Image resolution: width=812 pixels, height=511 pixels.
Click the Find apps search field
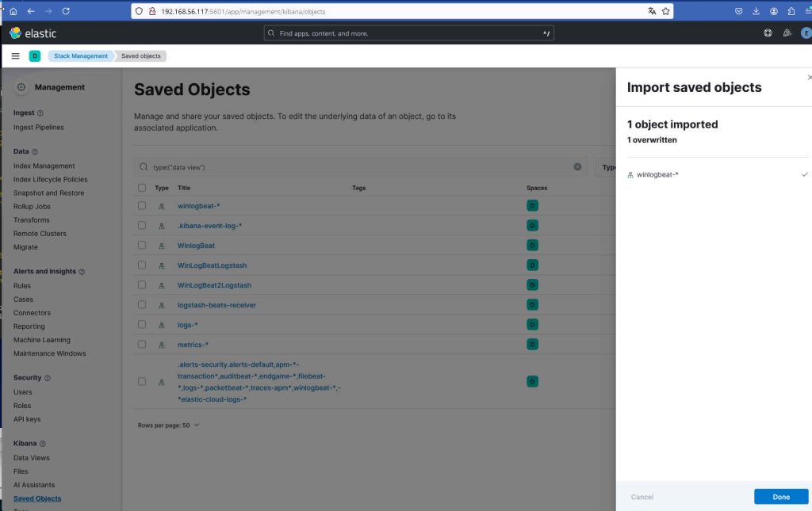pos(408,32)
